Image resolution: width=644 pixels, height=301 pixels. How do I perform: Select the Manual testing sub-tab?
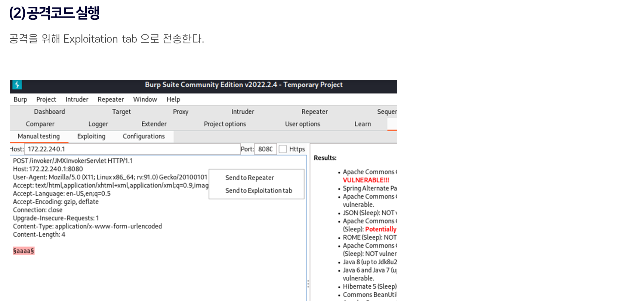click(x=38, y=136)
